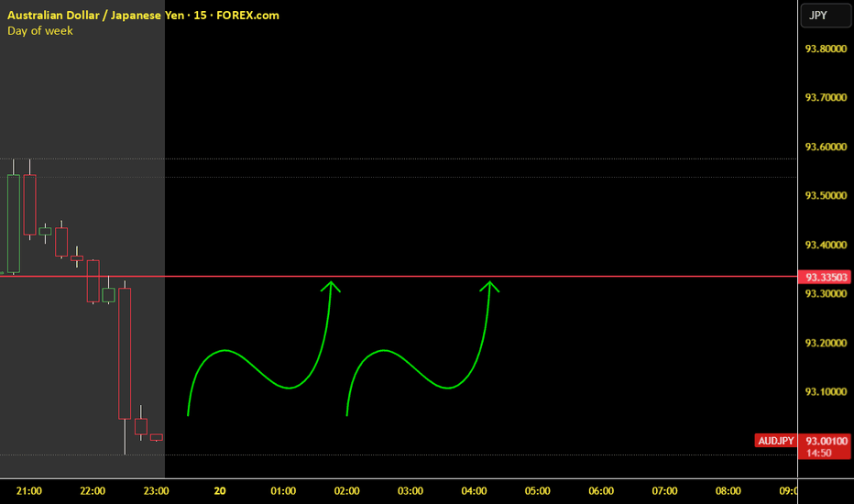Screen dimensions: 854x504
Task: Click the current price label 93.00100
Action: (x=826, y=441)
